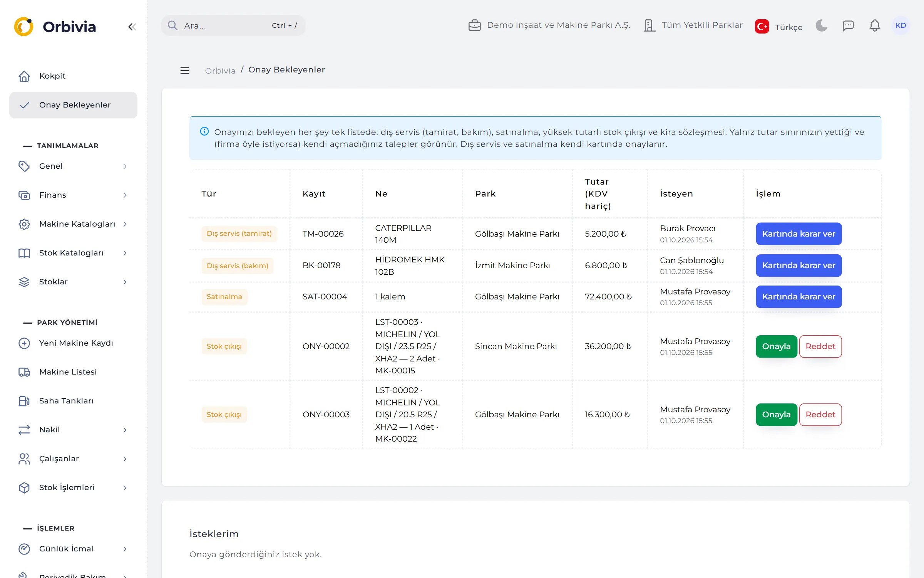This screenshot has height=578, width=924.
Task: Click the building icon for Tüm Yetkili Parklar
Action: pos(649,25)
